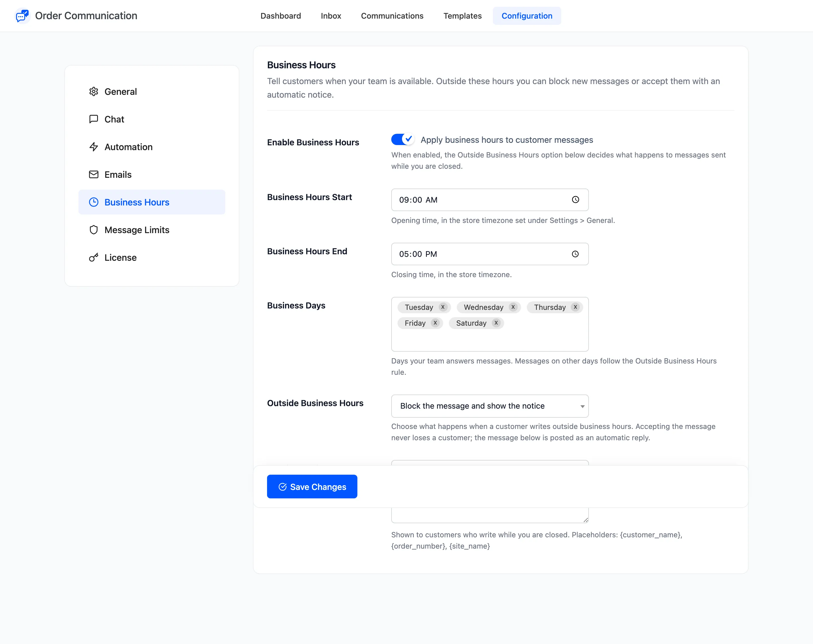Go to the Communications tab
Viewport: 813px width, 644px height.
(392, 16)
